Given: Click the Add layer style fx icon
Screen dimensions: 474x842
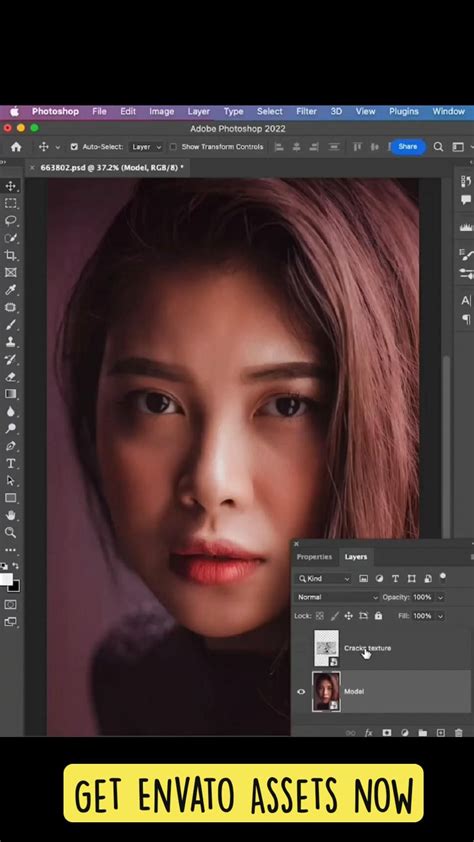Looking at the screenshot, I should coord(369,732).
